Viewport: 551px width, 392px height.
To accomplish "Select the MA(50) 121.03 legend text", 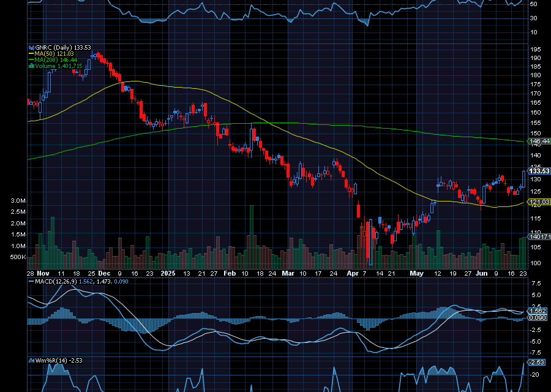I will [x=56, y=54].
